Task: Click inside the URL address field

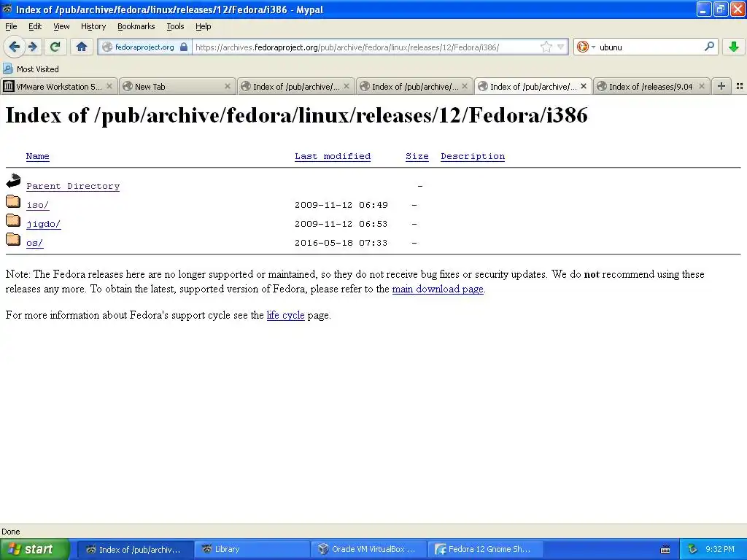Action: 367,47
